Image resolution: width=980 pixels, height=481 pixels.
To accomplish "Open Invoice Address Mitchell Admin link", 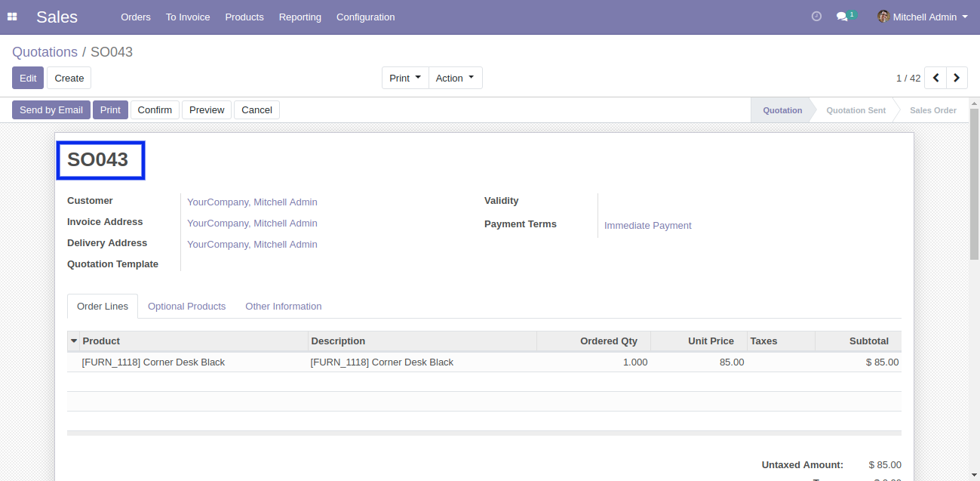I will (x=252, y=224).
